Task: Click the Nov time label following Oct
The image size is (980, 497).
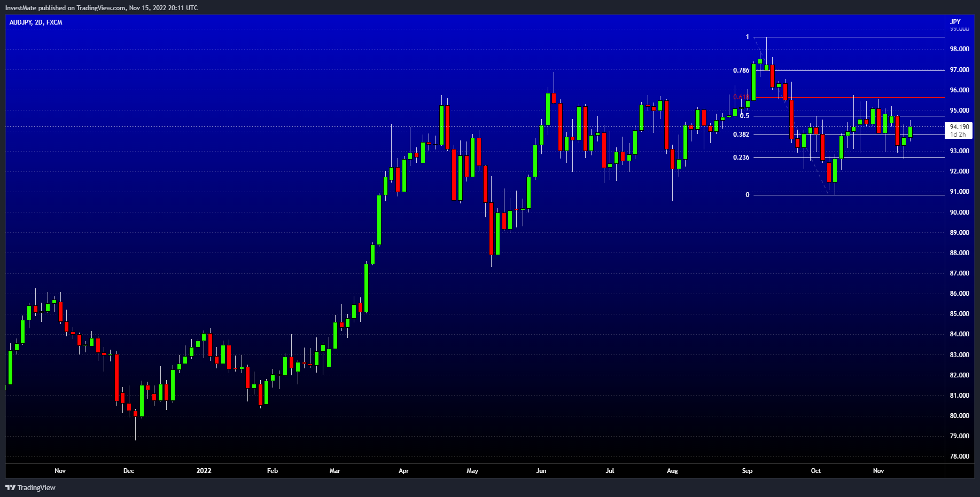Action: (x=878, y=471)
